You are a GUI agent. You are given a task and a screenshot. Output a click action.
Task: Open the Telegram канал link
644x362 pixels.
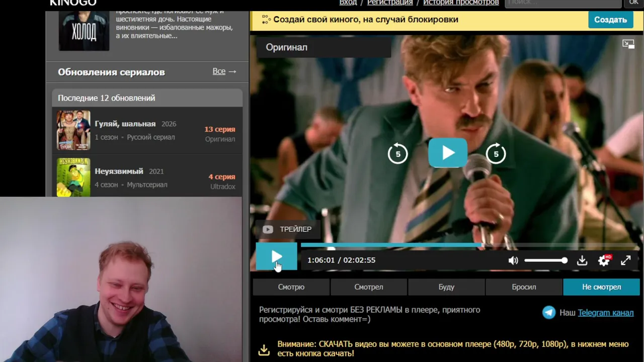pos(605,313)
